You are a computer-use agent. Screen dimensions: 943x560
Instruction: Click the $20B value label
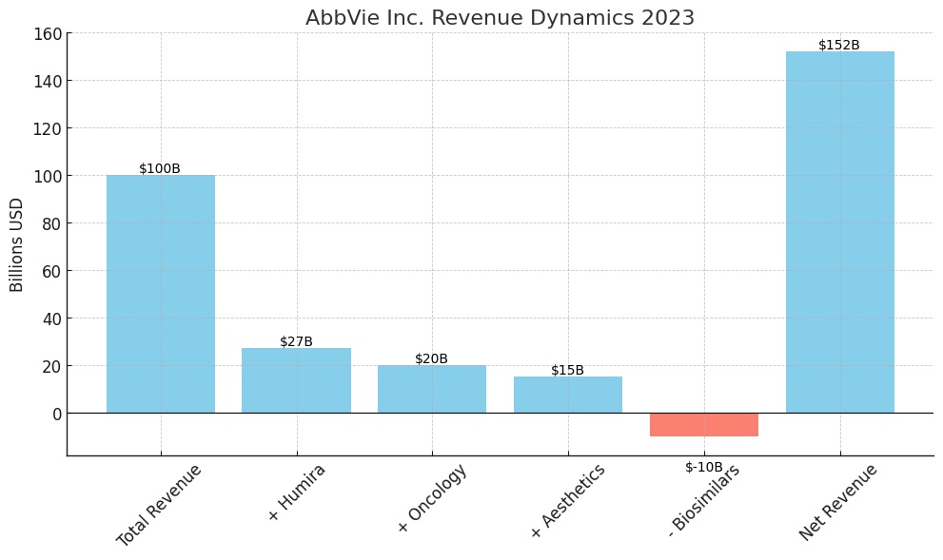(432, 358)
